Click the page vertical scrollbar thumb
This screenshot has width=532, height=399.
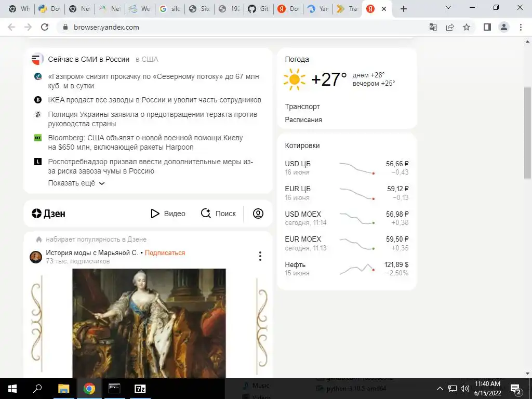[528, 132]
